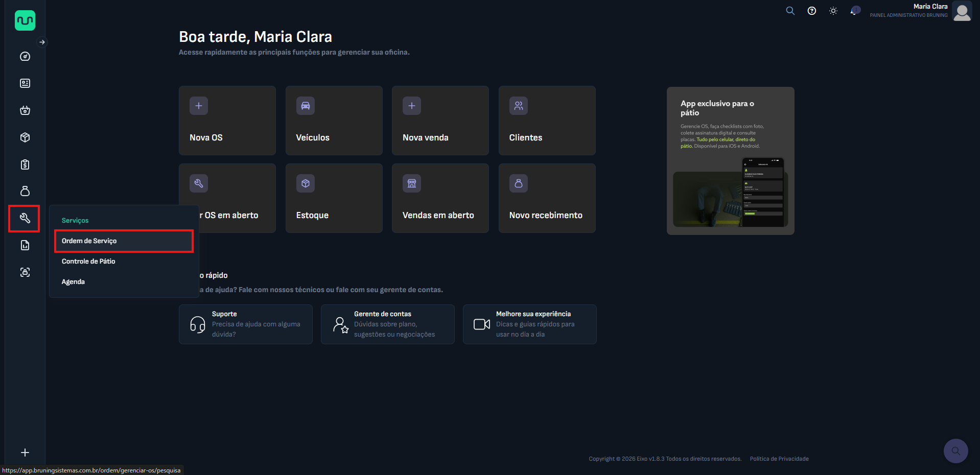Select Ordem de Serviço menu item
The height and width of the screenshot is (475, 980).
[x=124, y=241]
